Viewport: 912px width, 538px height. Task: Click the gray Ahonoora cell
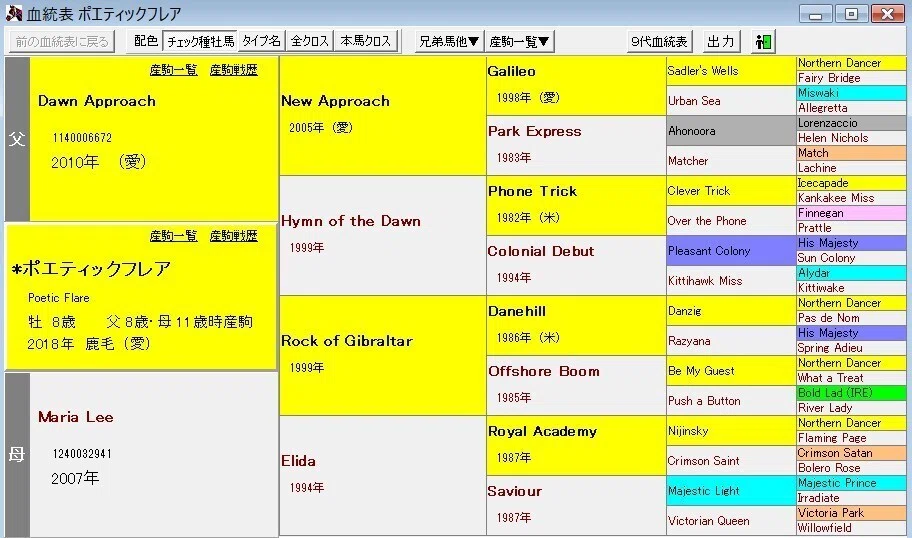pos(731,131)
